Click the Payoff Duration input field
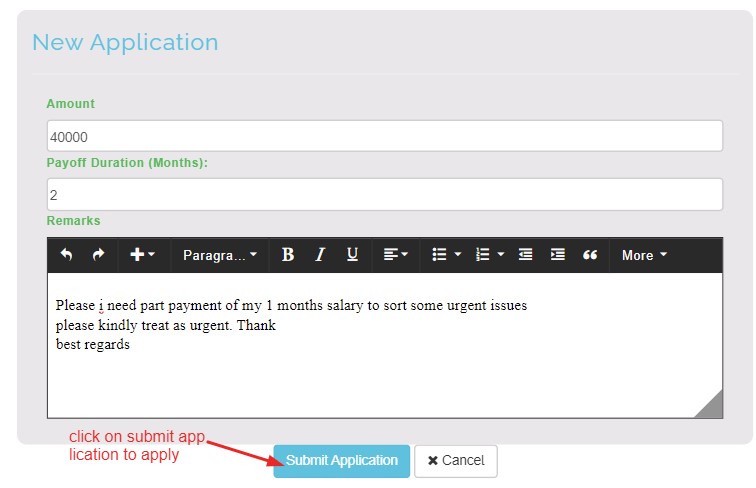 point(385,195)
